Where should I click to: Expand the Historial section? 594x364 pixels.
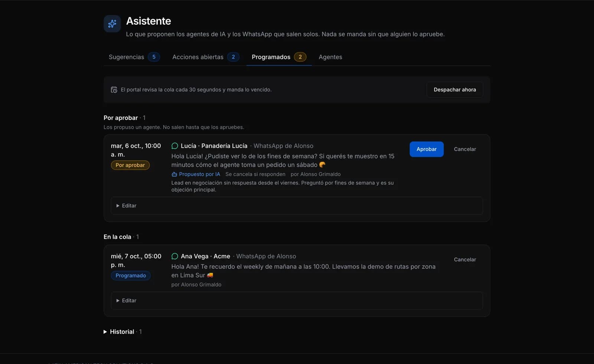tap(123, 332)
